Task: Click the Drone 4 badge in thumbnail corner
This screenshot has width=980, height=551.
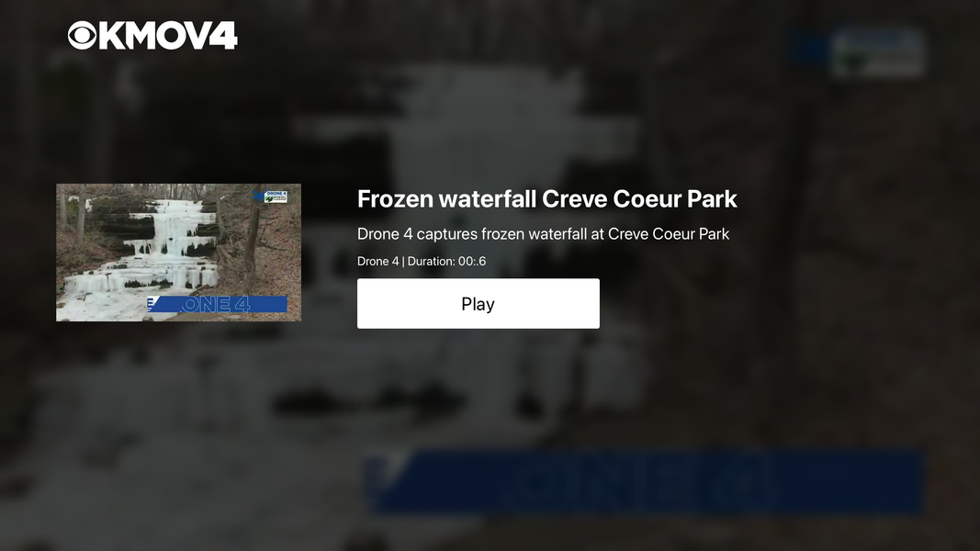Action: [x=275, y=197]
